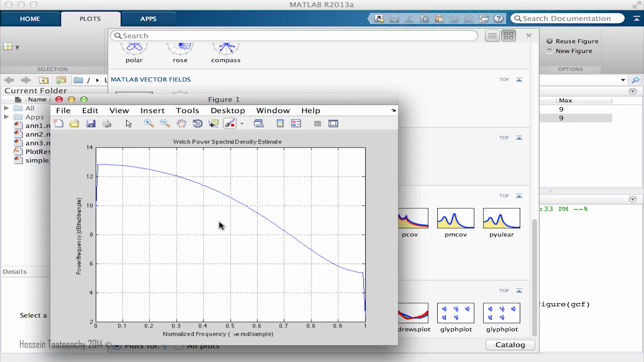
Task: Switch plot catalog to list view
Action: (492, 36)
